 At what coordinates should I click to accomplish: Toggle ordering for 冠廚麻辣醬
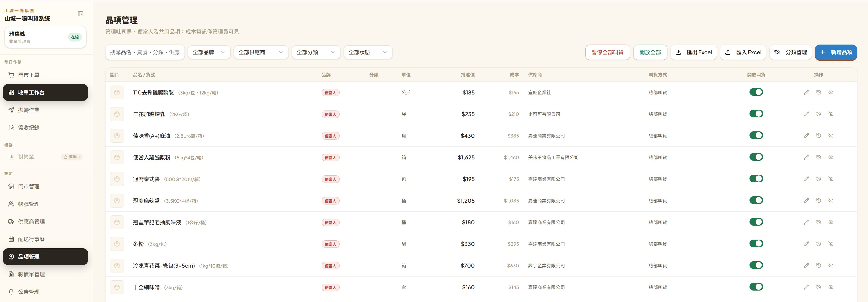point(756,200)
